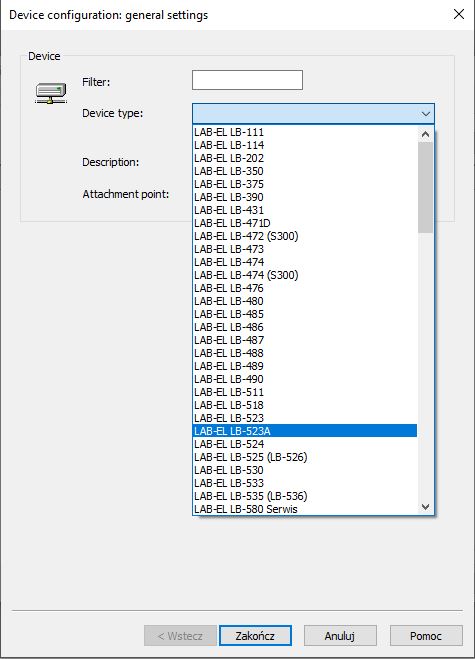Click the scroll up arrow in list

click(x=425, y=134)
